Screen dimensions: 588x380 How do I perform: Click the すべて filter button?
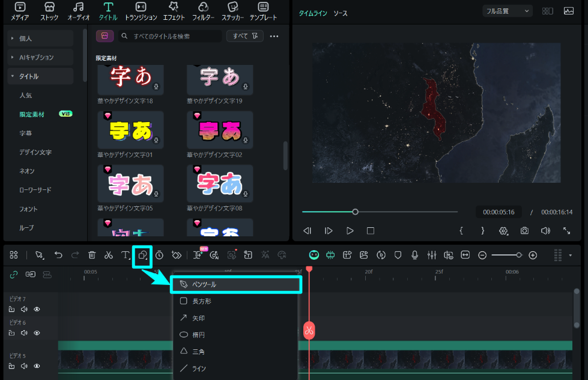coord(244,36)
